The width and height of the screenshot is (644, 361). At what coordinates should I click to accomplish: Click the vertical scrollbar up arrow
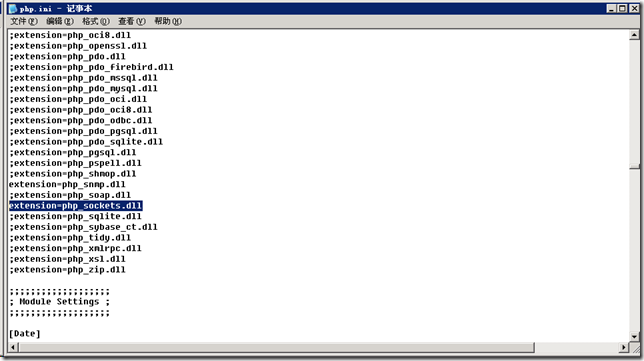point(634,35)
